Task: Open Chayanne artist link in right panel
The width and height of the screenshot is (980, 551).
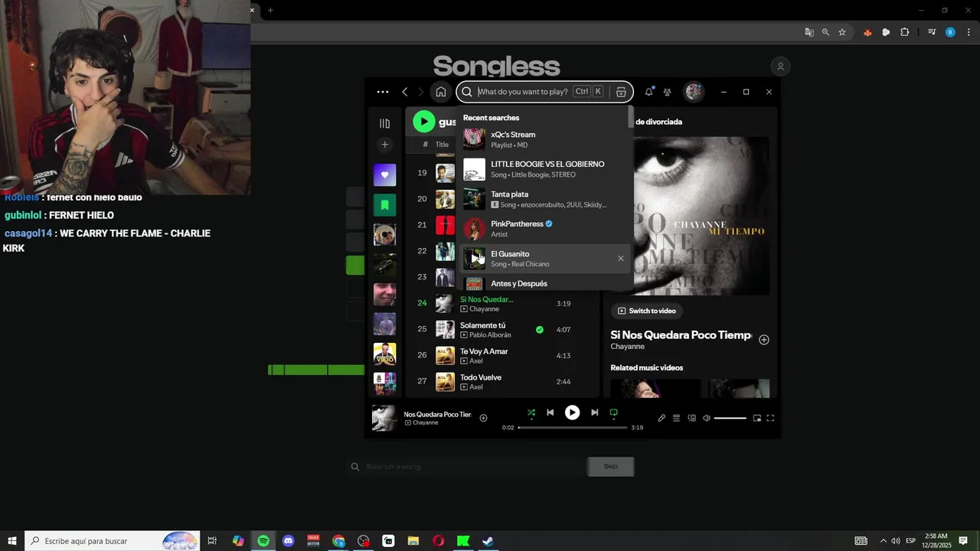Action: [627, 347]
